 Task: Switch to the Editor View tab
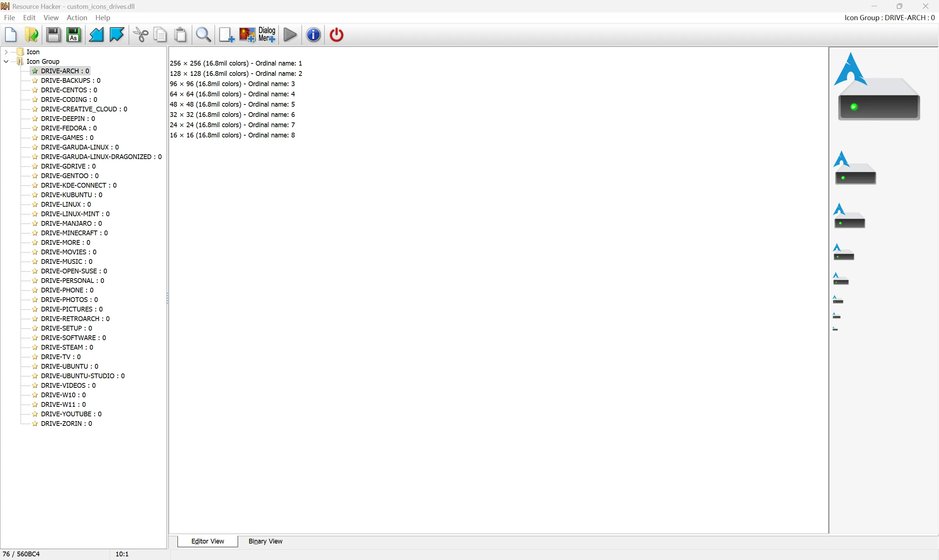coord(208,541)
